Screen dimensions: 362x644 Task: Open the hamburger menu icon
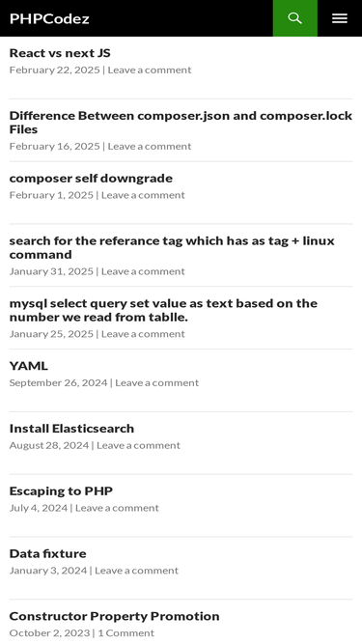coord(340,18)
